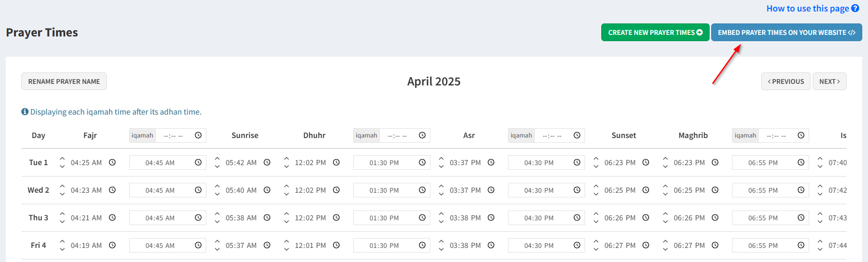Increase Tue 1 Fajr time with up arrow
This screenshot has width=868, height=262.
click(x=63, y=158)
